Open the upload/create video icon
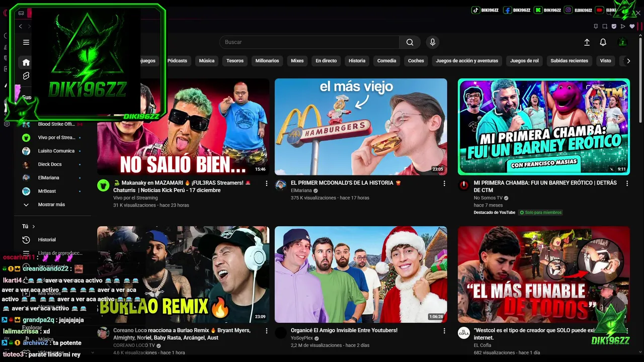 coord(587,42)
